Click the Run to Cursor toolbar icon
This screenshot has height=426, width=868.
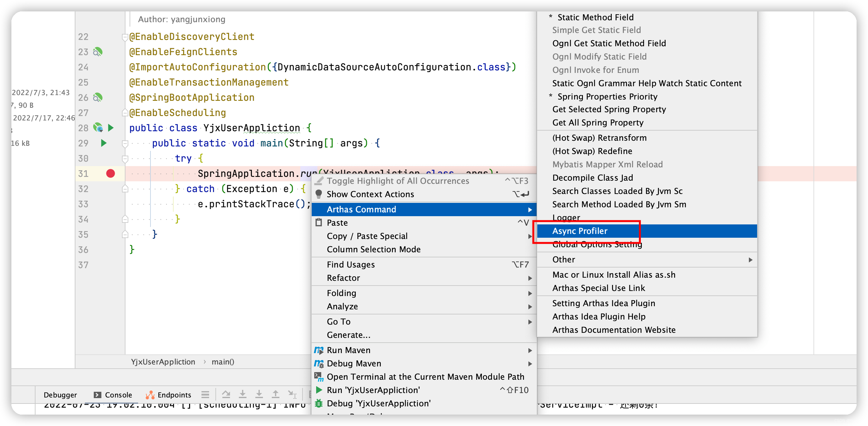pos(292,394)
